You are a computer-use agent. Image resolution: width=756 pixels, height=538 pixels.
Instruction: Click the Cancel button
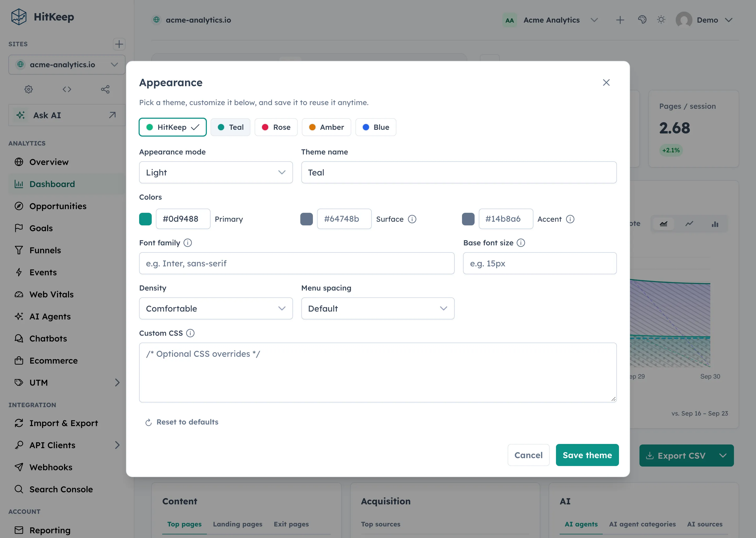point(529,455)
